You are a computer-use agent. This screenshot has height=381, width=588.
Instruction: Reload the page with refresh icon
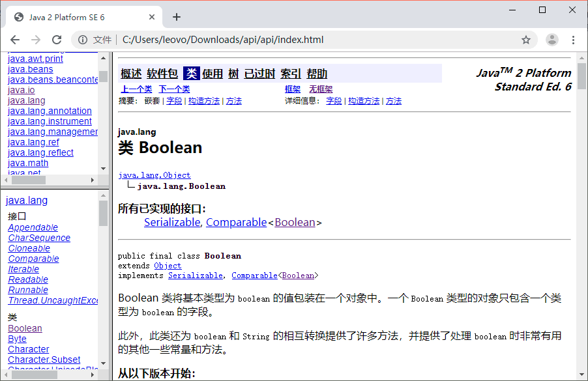click(x=57, y=40)
